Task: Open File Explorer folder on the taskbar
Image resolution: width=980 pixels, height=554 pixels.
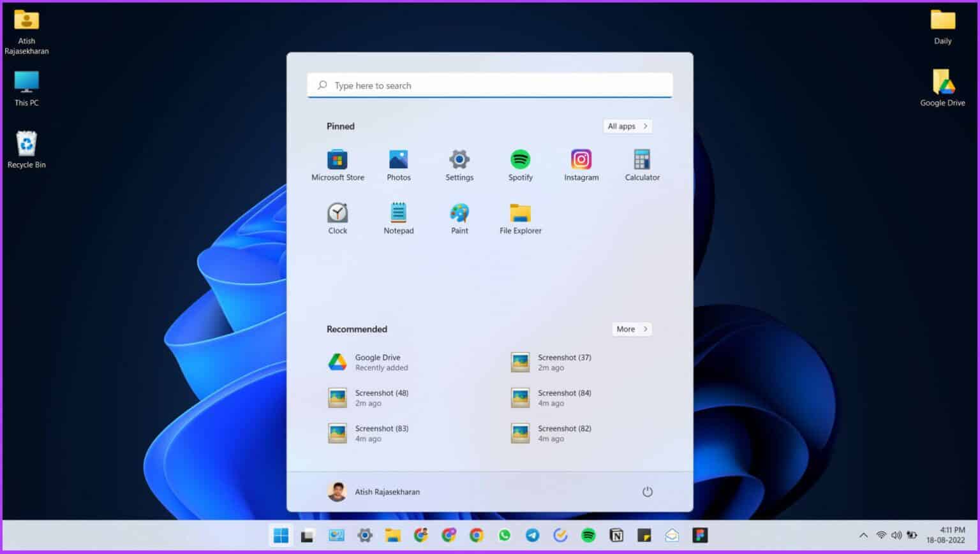Action: (x=392, y=536)
